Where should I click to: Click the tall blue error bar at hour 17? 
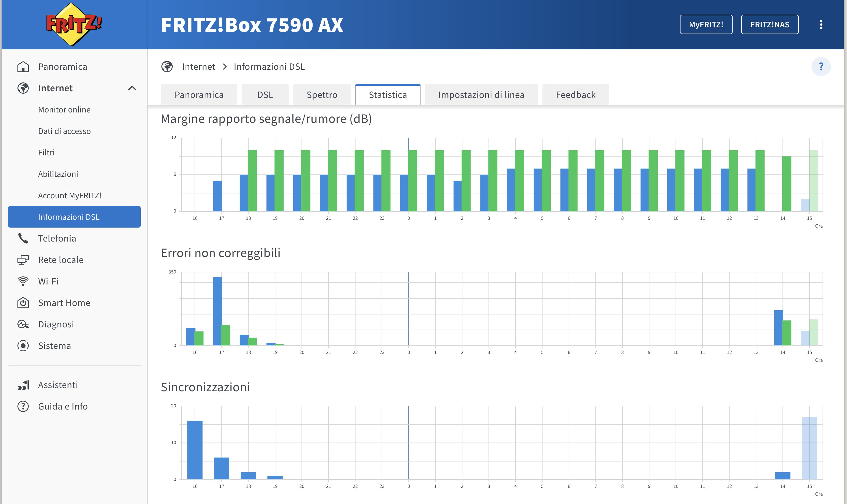click(x=218, y=311)
